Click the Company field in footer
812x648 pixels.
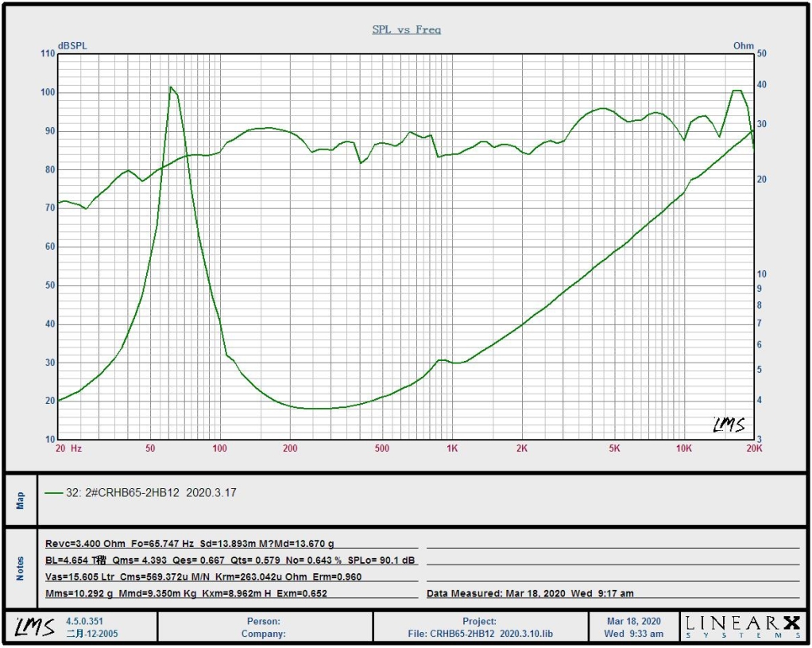point(264,634)
